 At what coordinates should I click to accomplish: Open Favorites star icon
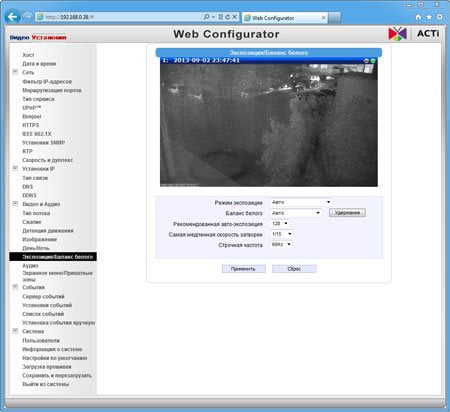tap(429, 17)
